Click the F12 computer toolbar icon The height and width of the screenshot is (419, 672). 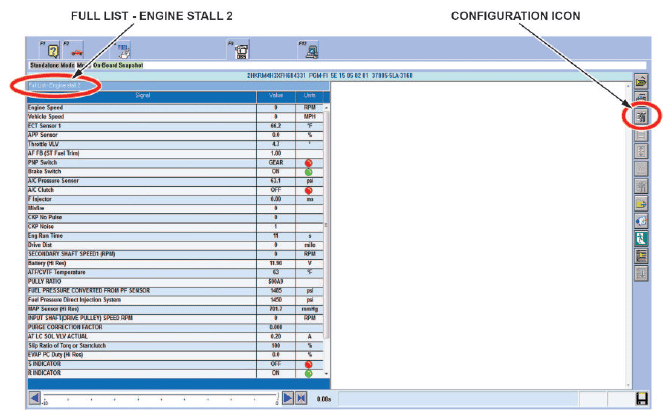[312, 51]
